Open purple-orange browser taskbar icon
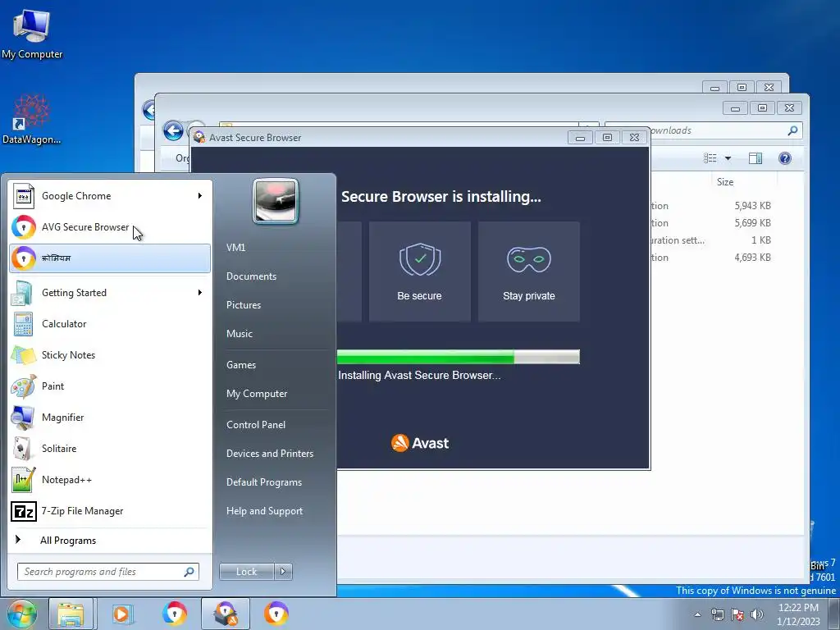The height and width of the screenshot is (630, 840). pos(276,614)
